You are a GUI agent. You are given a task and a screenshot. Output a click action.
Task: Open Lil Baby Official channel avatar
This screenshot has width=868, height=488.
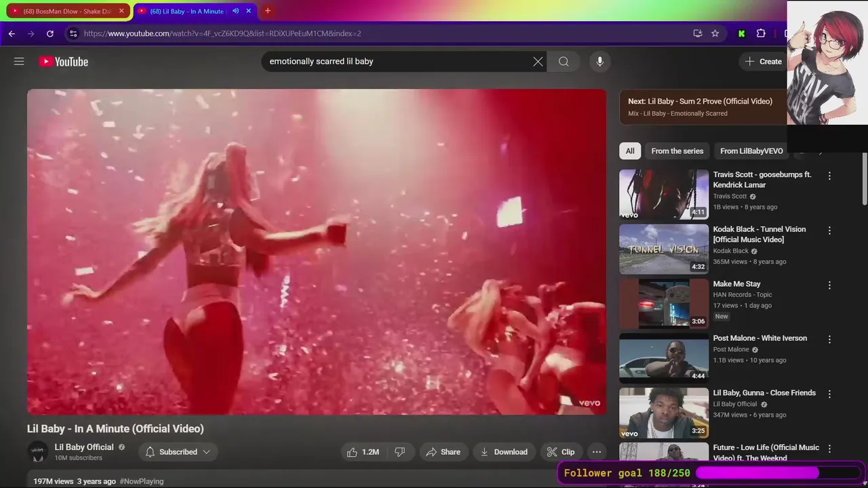38,452
